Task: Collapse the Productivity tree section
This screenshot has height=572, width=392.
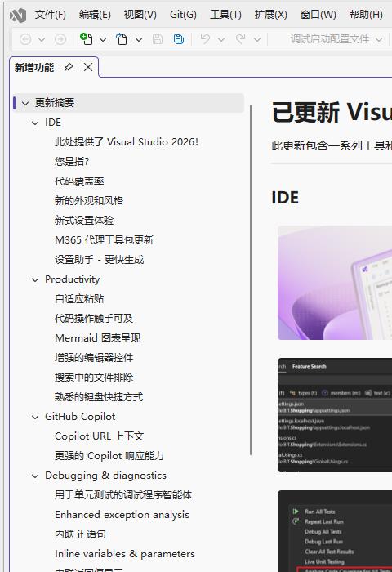Action: (35, 279)
